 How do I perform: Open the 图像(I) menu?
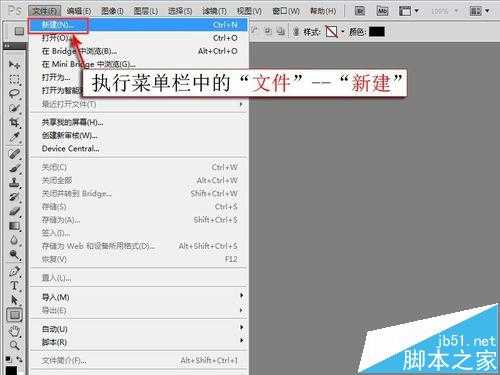click(x=112, y=11)
